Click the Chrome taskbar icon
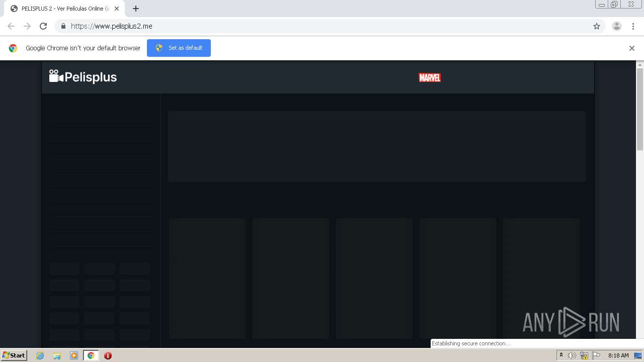This screenshot has height=362, width=644. 91,355
